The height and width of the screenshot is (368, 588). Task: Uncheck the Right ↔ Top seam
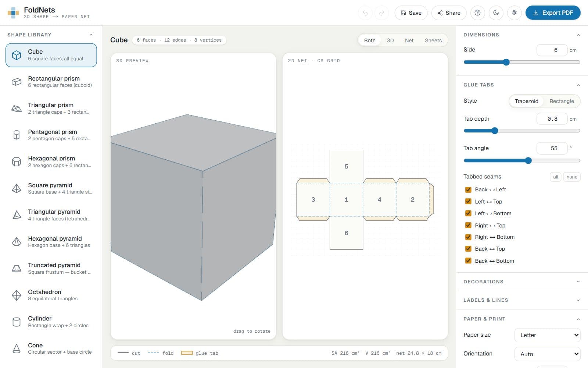click(468, 225)
